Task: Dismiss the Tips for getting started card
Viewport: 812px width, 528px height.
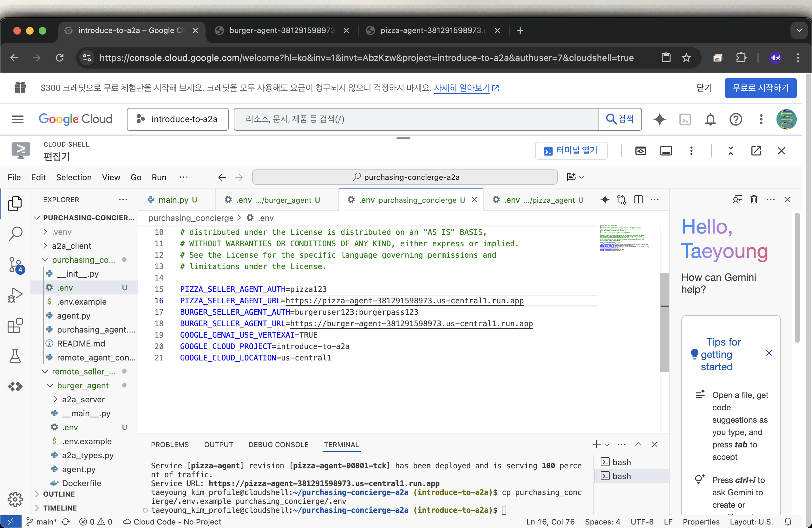Action: tap(769, 353)
